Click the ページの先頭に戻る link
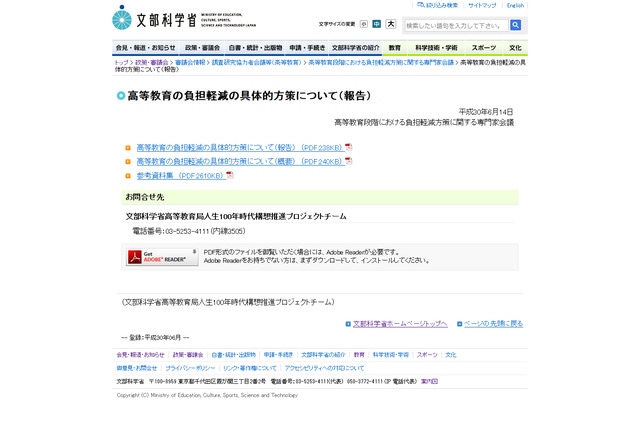640x426 pixels. tap(493, 324)
